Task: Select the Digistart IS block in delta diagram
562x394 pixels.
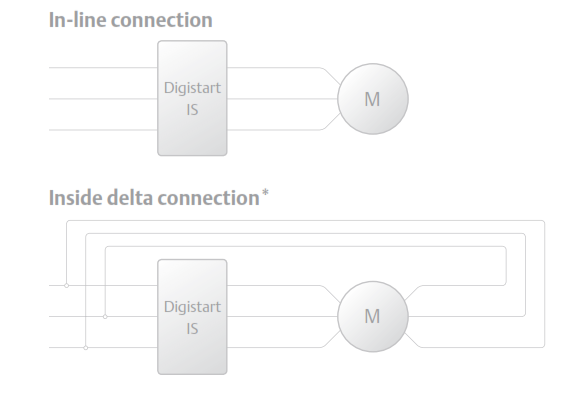Action: pyautogui.click(x=192, y=317)
